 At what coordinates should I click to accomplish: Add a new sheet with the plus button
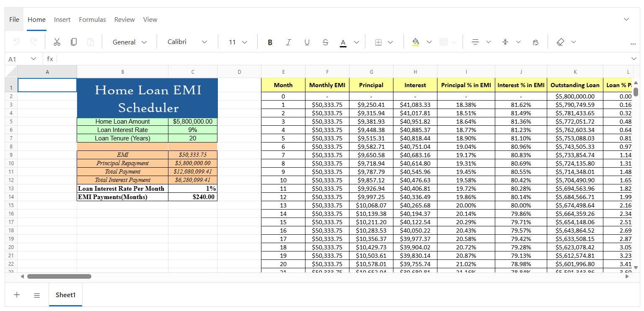click(x=17, y=295)
